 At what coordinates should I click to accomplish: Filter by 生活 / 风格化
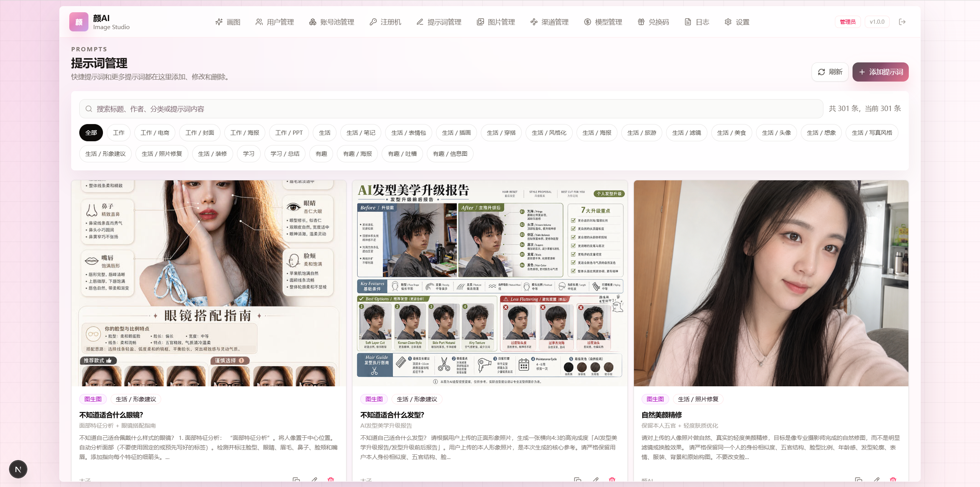549,133
